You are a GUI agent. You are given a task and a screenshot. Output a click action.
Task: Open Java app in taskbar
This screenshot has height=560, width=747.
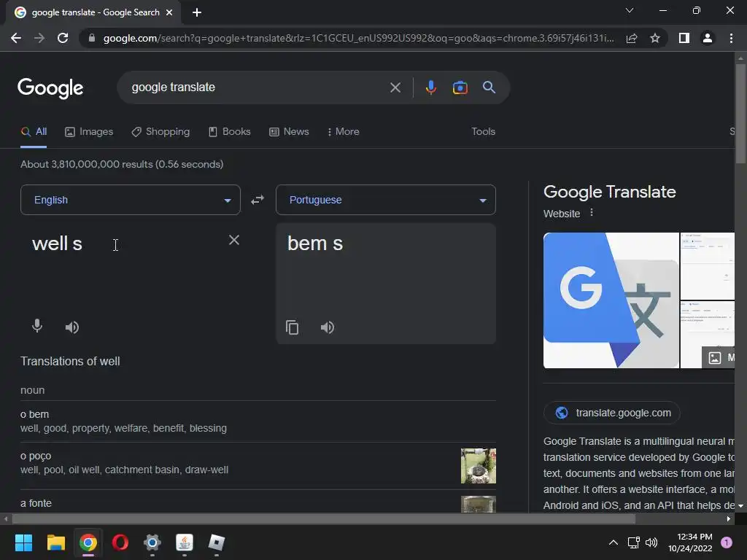[x=185, y=542]
